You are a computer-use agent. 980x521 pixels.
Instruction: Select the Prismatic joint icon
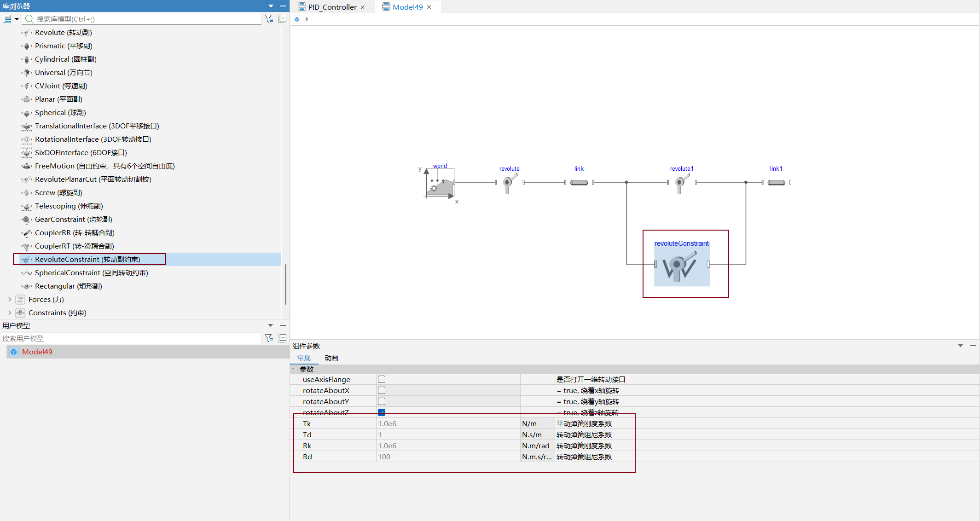[x=27, y=46]
